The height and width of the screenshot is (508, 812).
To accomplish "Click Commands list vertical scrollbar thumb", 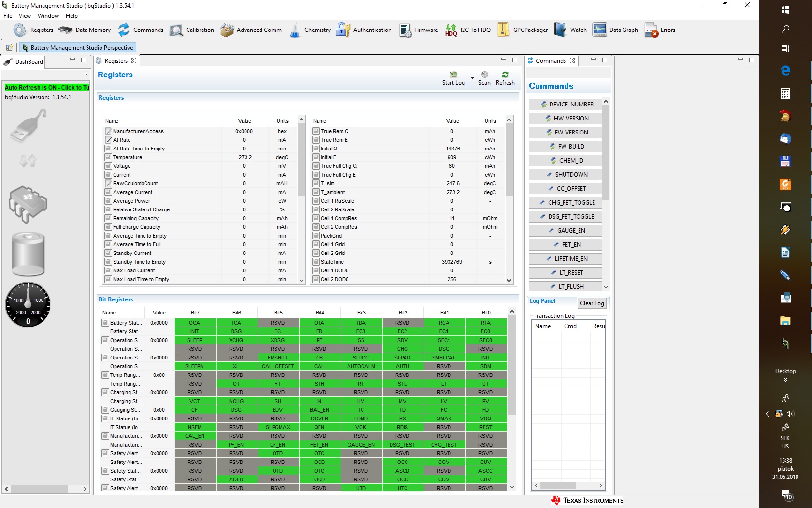I will 606,152.
